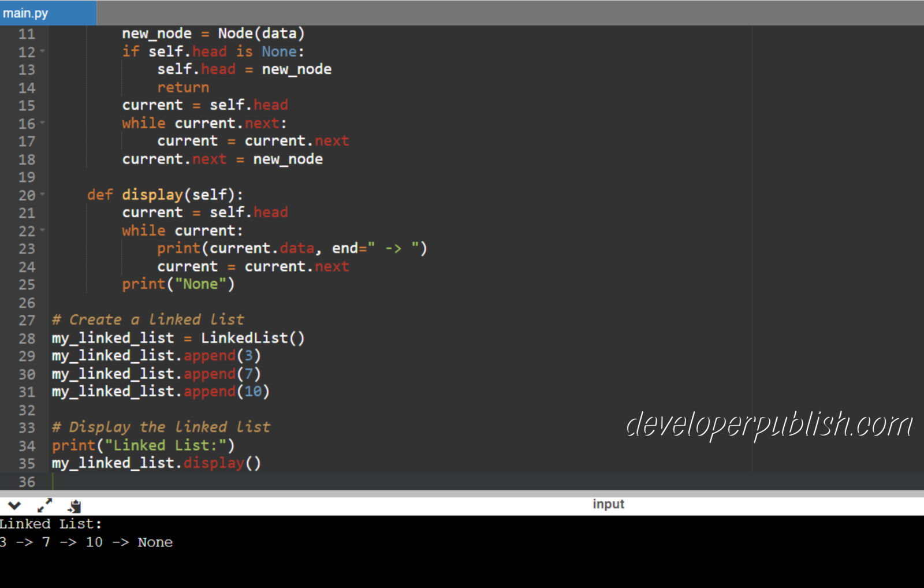
Task: Click line number 28 in the gutter
Action: [27, 338]
